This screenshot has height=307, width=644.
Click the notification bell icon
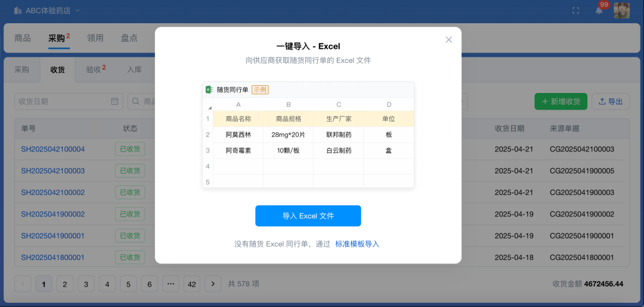pyautogui.click(x=599, y=11)
